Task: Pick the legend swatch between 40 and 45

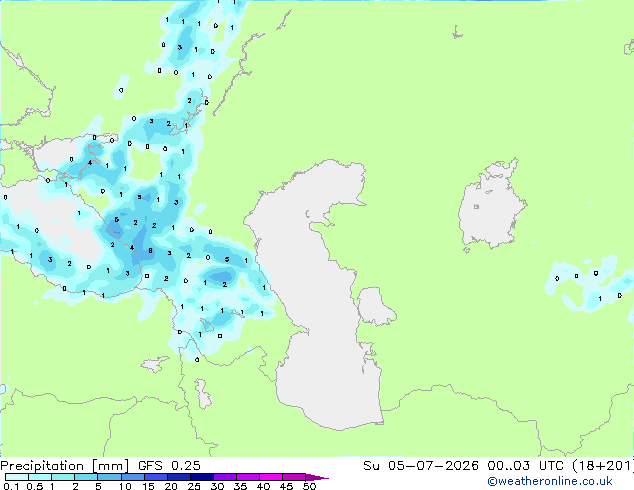Action: point(271,477)
